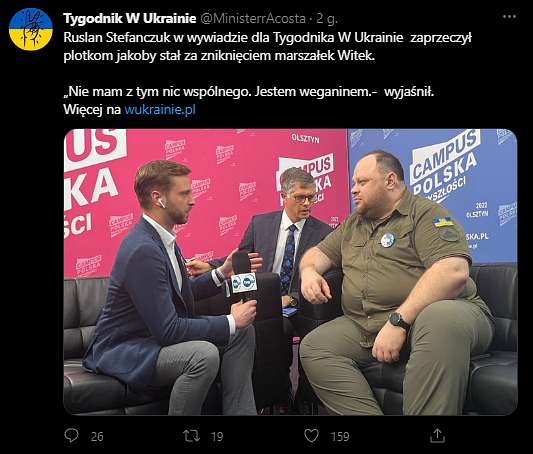Click the blue Campus Polska banner in photo
This screenshot has width=533, height=454.
(x=433, y=195)
